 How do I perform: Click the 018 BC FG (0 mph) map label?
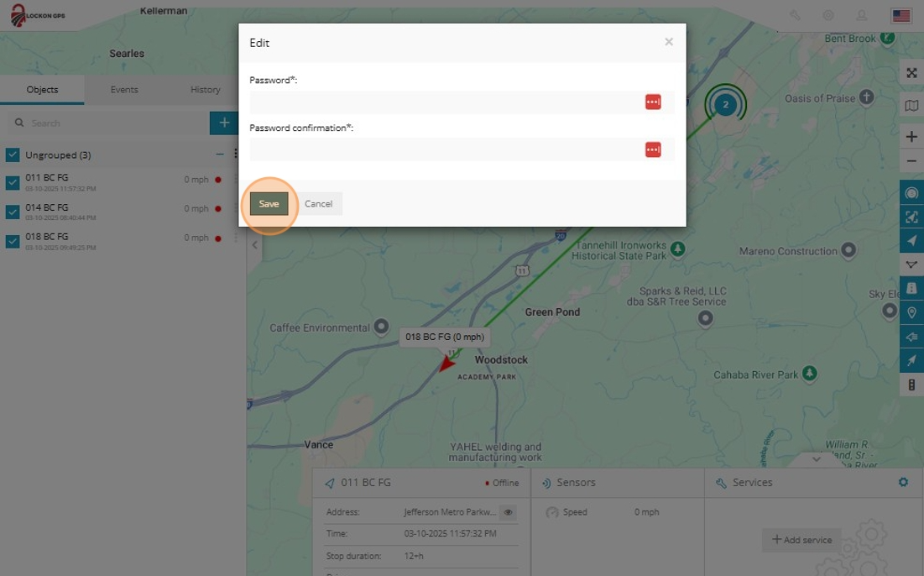[445, 337]
